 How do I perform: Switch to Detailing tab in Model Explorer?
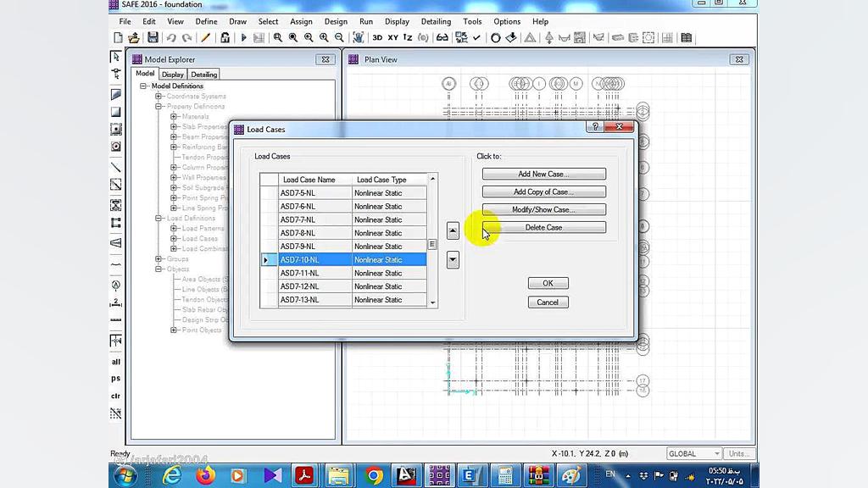203,75
